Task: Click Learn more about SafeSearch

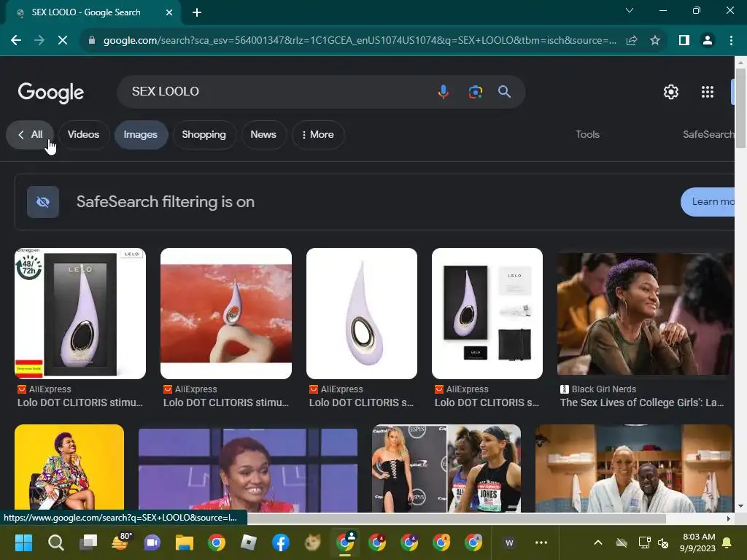Action: [708, 202]
